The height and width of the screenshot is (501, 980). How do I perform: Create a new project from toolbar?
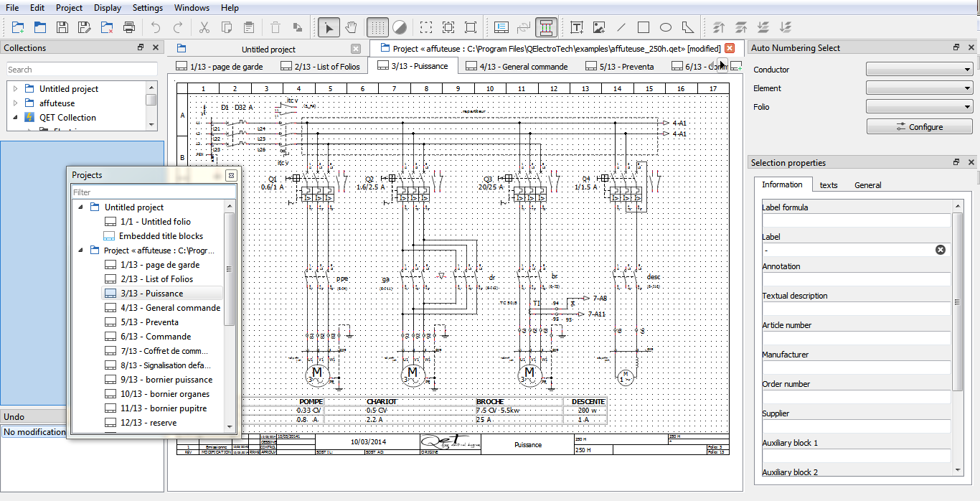point(18,28)
